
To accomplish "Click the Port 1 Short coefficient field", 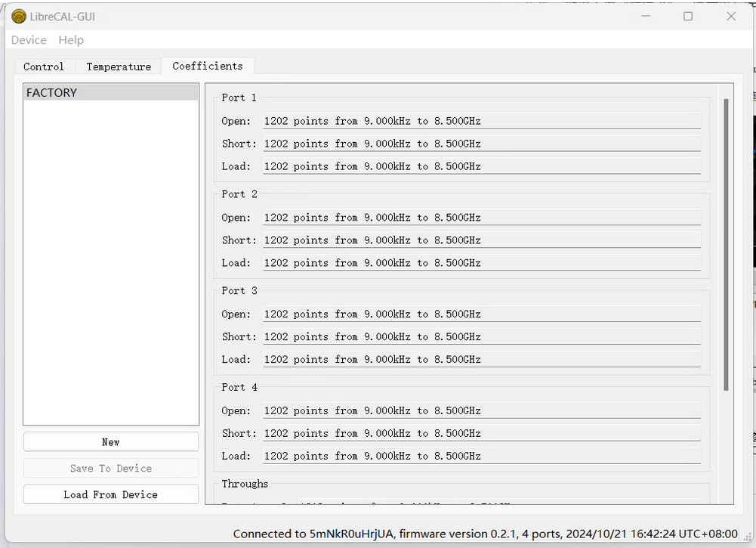I will coord(481,144).
